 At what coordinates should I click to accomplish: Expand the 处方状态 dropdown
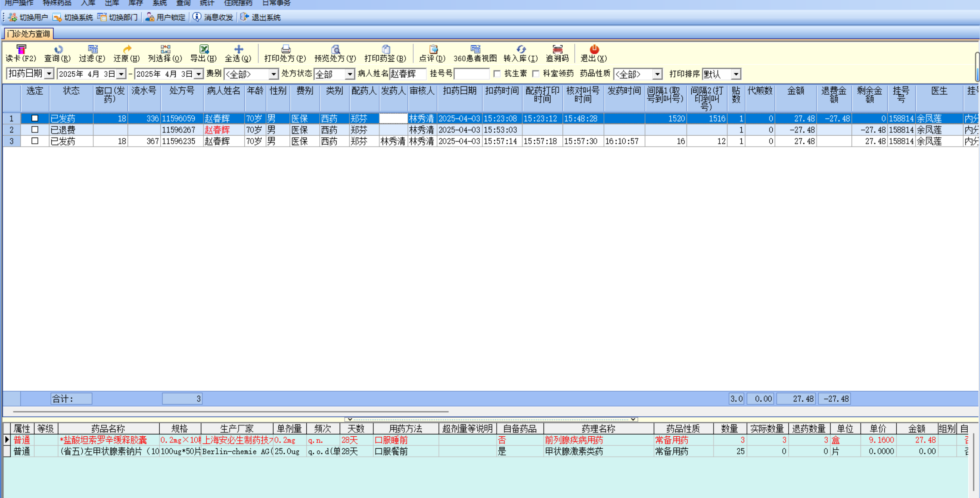pos(350,74)
